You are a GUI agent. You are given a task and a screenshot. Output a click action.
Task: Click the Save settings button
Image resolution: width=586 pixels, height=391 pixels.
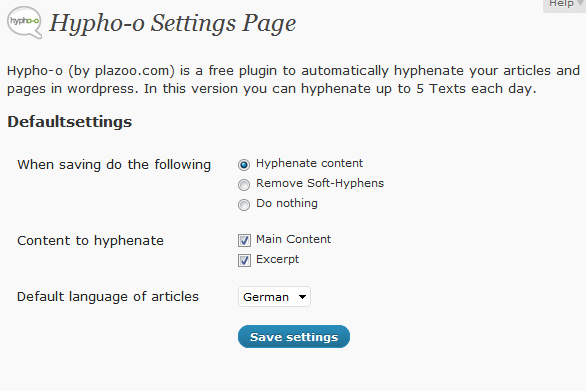(x=294, y=336)
